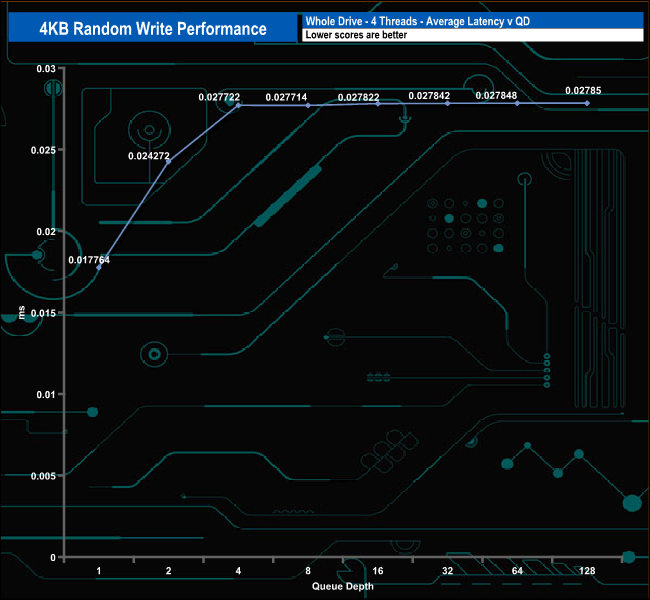The width and height of the screenshot is (650, 600).
Task: Select the data label 0.027842
Action: [x=429, y=96]
